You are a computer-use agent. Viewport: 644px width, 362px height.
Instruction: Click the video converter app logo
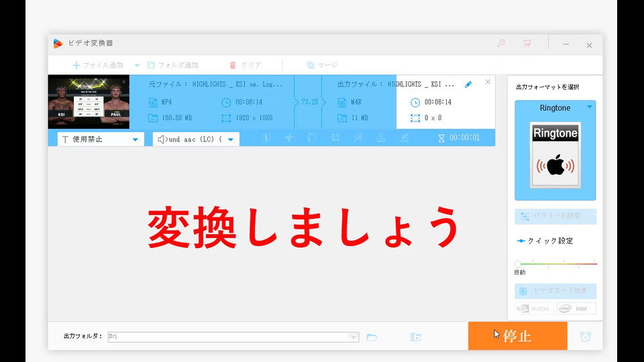[x=58, y=44]
